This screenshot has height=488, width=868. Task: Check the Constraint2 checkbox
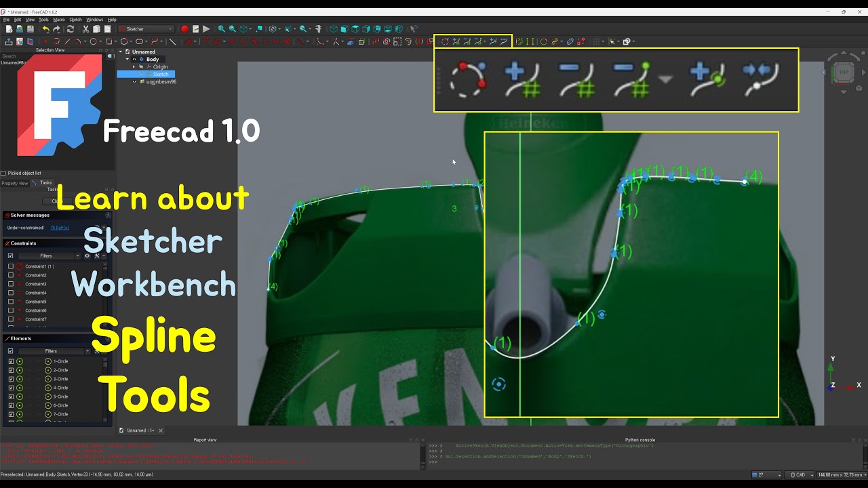point(10,275)
